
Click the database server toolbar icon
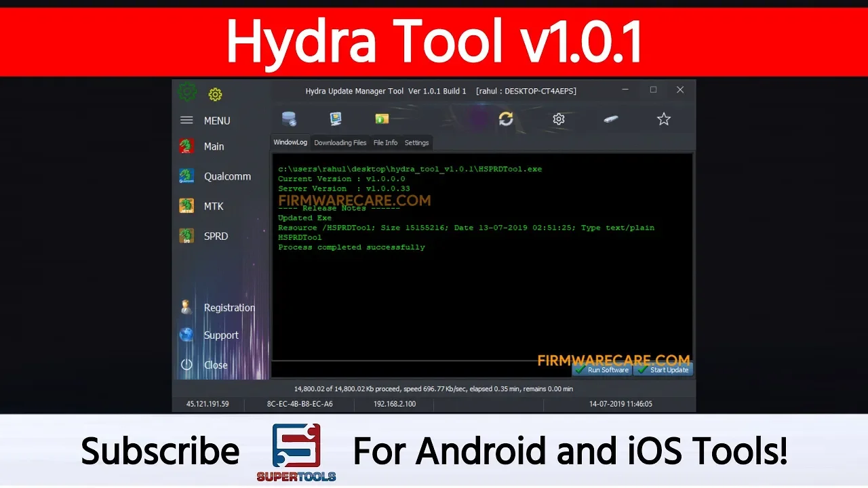click(x=290, y=119)
